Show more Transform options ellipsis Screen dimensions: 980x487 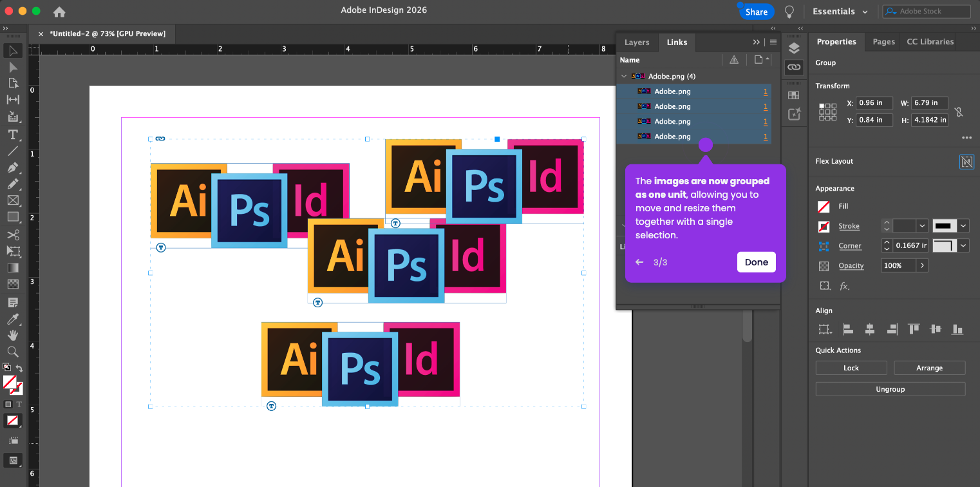pyautogui.click(x=966, y=137)
